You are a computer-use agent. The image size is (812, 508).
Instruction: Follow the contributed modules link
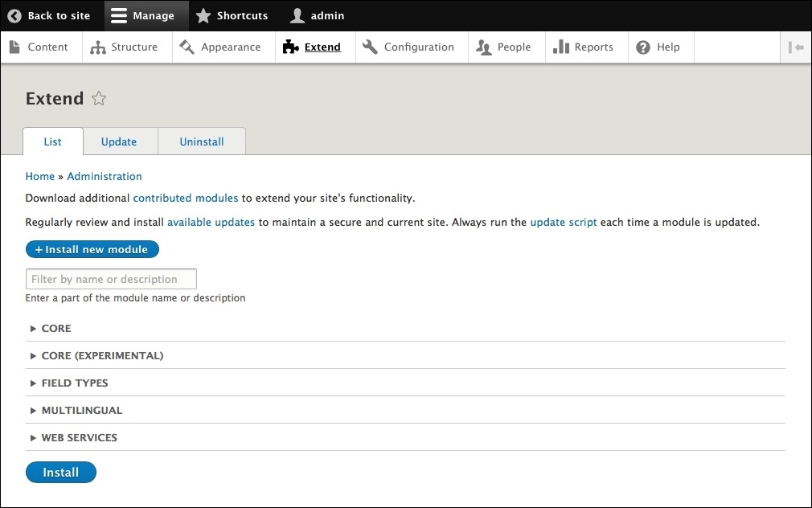(x=186, y=199)
